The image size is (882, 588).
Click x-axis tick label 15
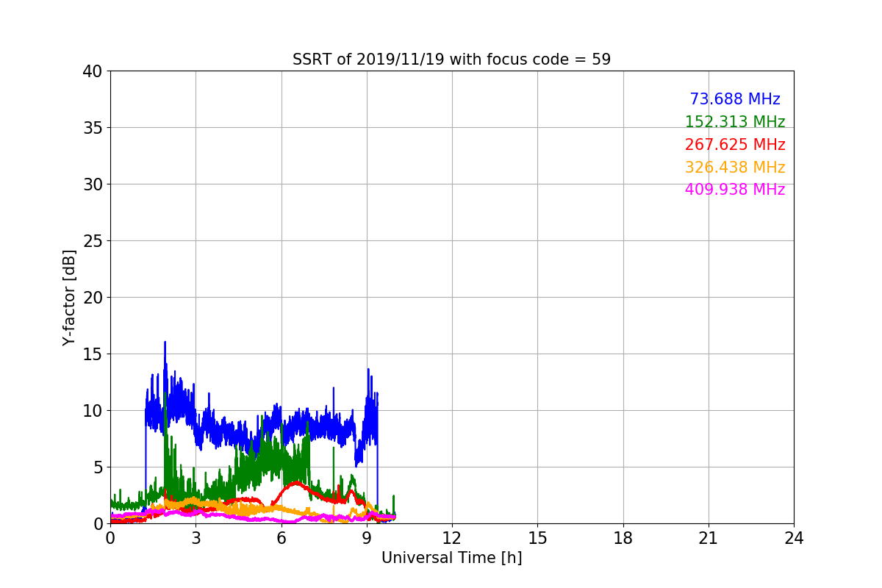(x=537, y=538)
